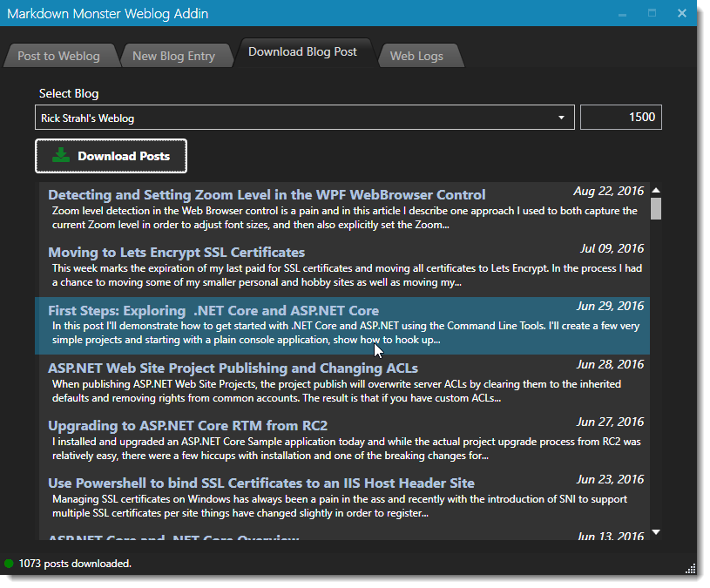Click summary starting 'This week marks the expiration'
Image resolution: width=710 pixels, height=588 pixels.
click(347, 275)
